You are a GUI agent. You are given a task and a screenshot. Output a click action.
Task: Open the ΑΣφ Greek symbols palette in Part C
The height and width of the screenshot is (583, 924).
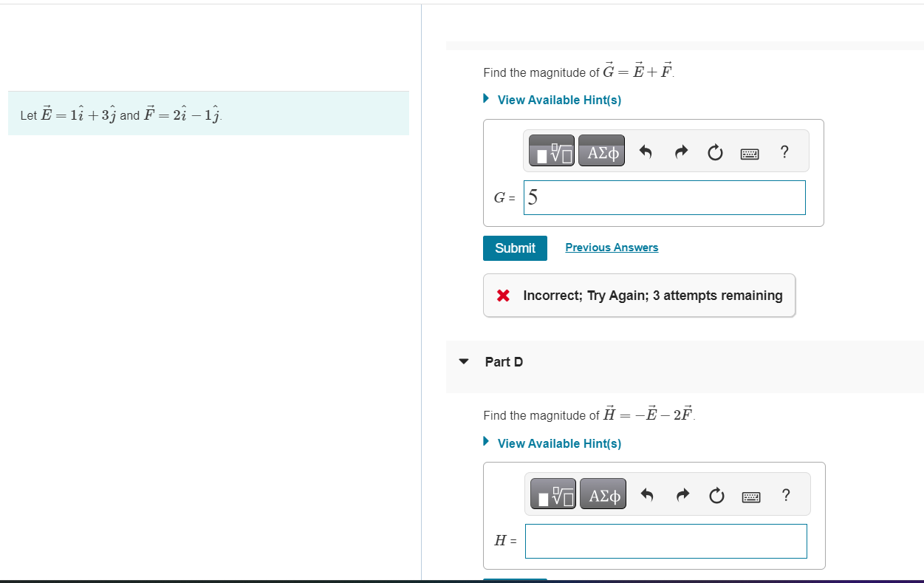pyautogui.click(x=601, y=150)
